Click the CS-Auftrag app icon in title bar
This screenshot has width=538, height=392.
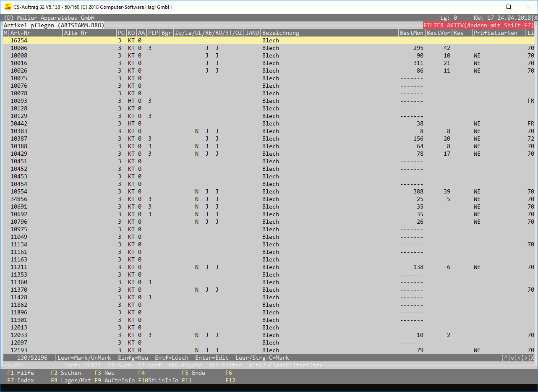coord(8,7)
